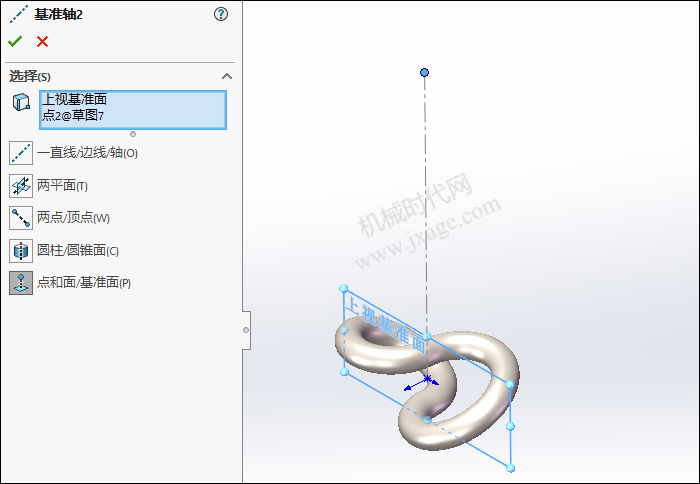The image size is (700, 484).
Task: Collapse the 选择(S) section
Action: tap(227, 76)
